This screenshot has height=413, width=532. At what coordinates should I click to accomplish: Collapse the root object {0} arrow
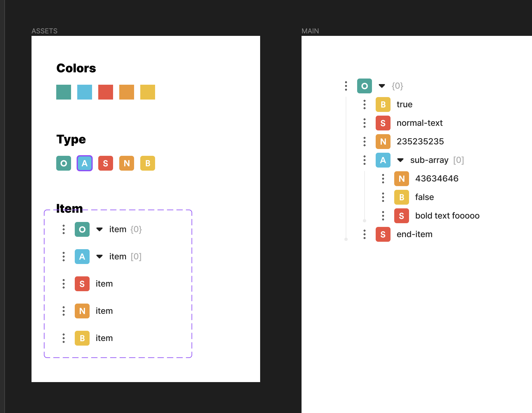[x=382, y=86]
